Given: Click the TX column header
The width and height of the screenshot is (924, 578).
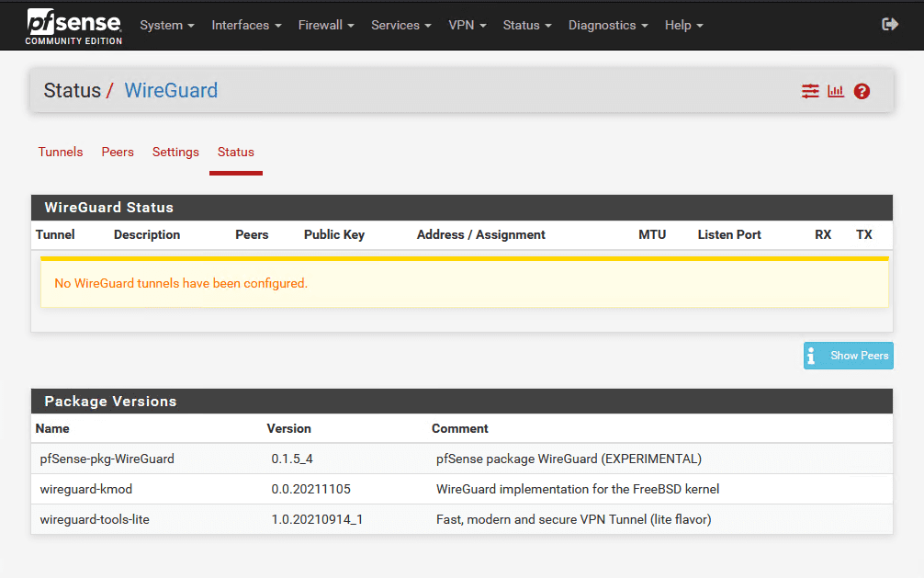Looking at the screenshot, I should pyautogui.click(x=864, y=234).
